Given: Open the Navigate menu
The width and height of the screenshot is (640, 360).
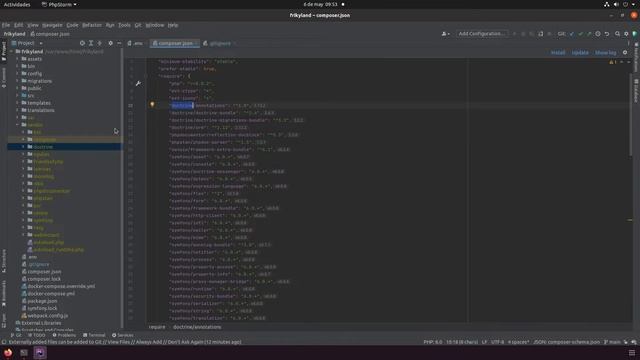Looking at the screenshot, I should (52, 25).
